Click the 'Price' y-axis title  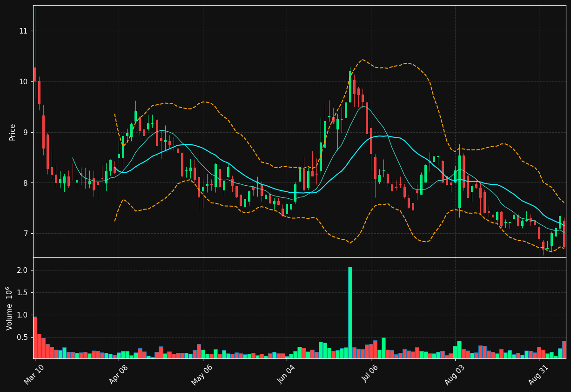13,132
